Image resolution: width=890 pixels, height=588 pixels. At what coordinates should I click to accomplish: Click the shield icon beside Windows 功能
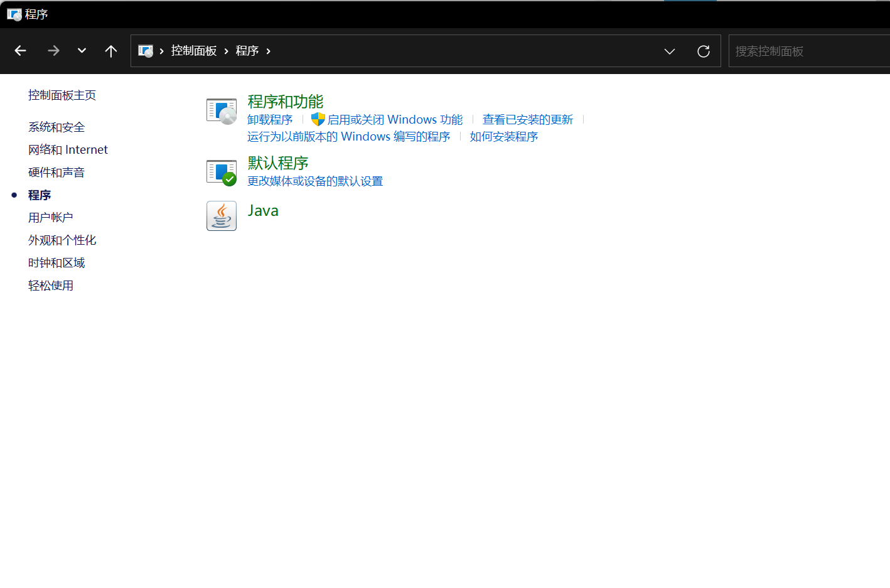(318, 119)
